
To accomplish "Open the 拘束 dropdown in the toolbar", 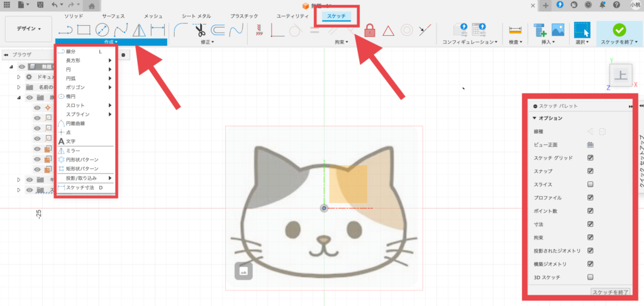I will (x=342, y=42).
